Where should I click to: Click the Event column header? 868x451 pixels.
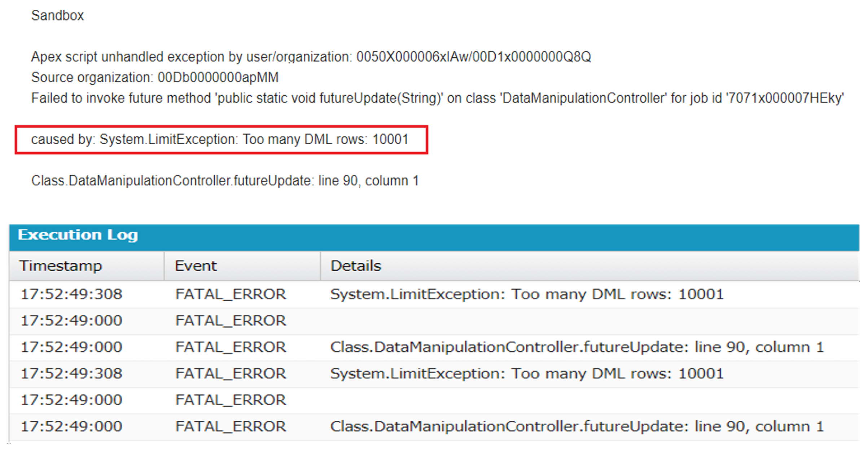pos(196,266)
